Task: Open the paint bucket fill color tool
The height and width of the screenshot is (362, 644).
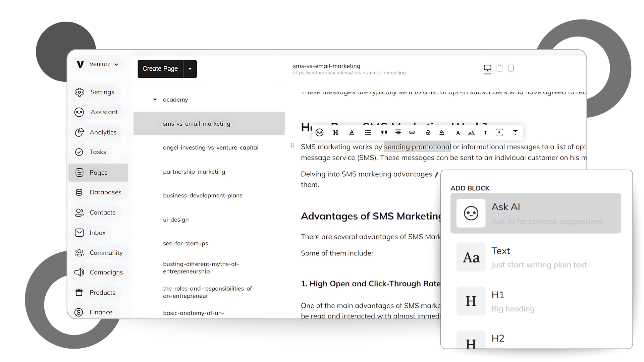Action: [442, 132]
